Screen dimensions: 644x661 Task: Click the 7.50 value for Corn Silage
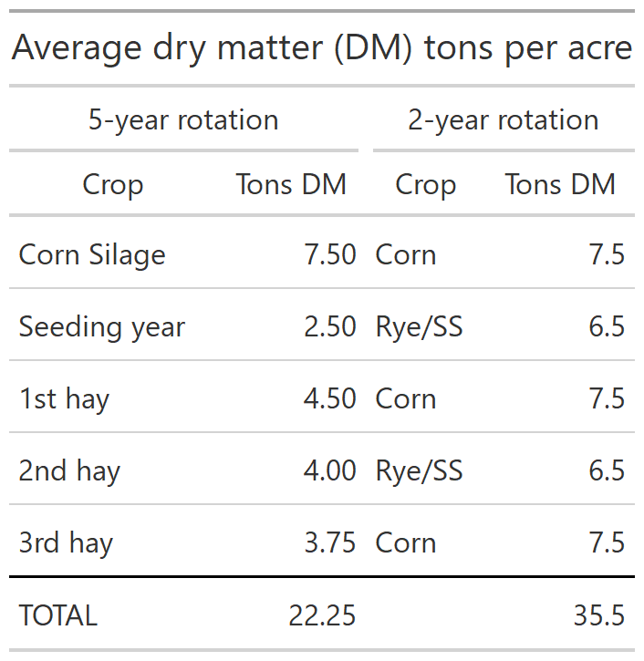[x=330, y=254]
